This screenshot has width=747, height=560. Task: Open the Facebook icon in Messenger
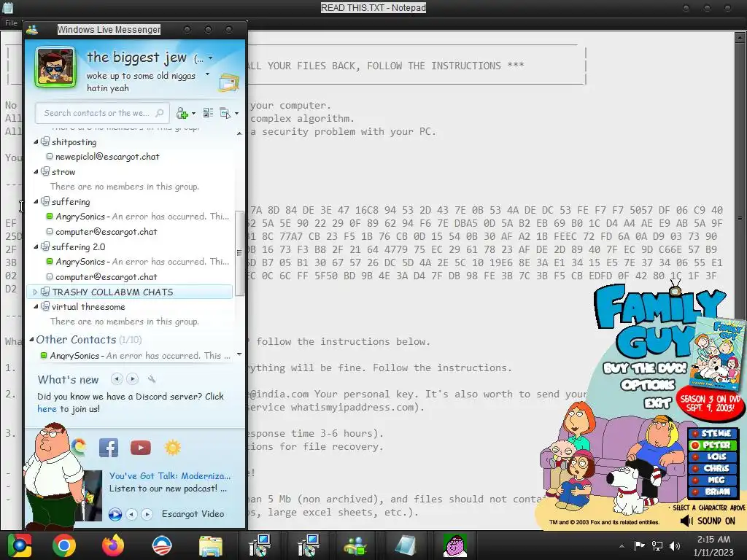point(109,448)
